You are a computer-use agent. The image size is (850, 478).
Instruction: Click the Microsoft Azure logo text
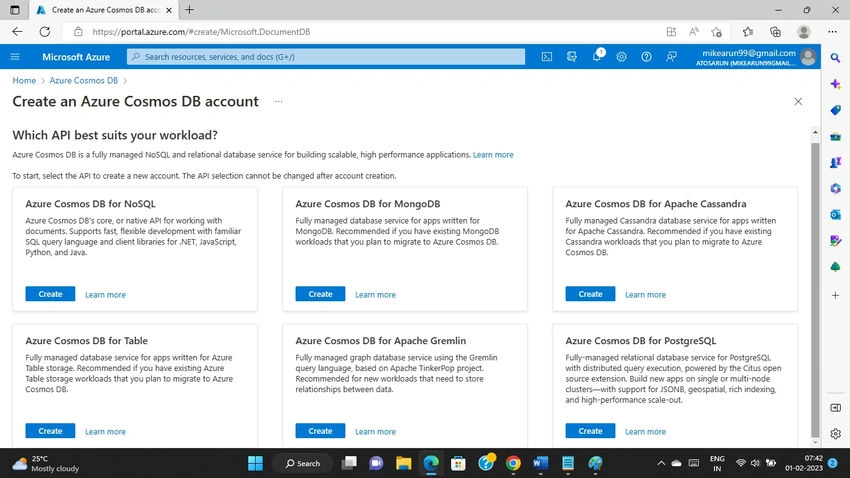tap(76, 57)
